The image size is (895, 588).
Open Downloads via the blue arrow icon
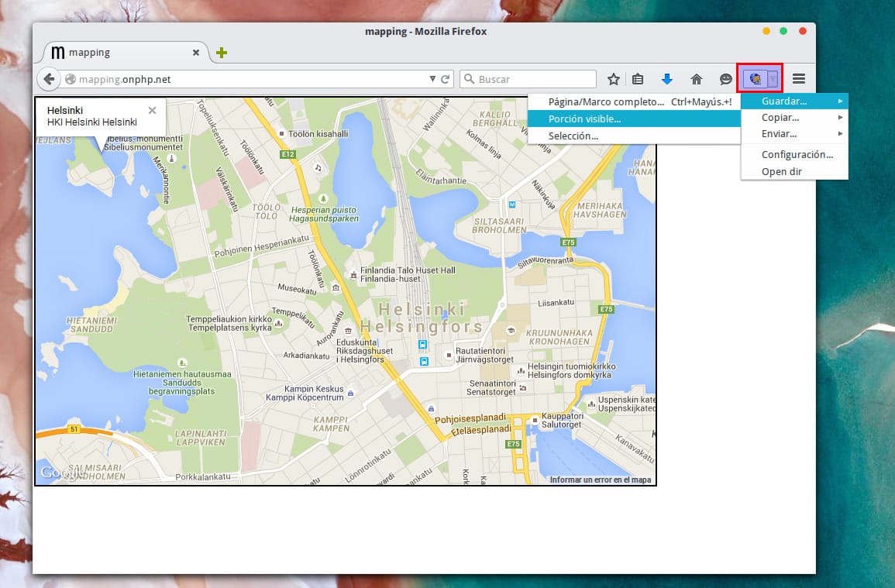(x=667, y=78)
